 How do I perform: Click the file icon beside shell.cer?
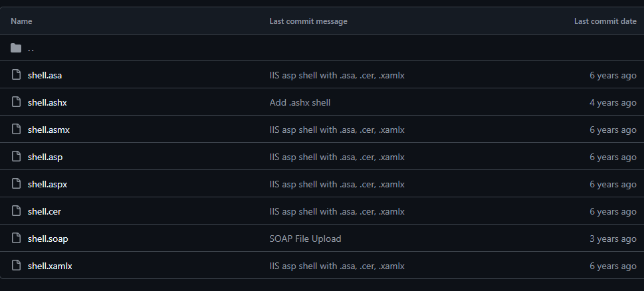(x=16, y=211)
